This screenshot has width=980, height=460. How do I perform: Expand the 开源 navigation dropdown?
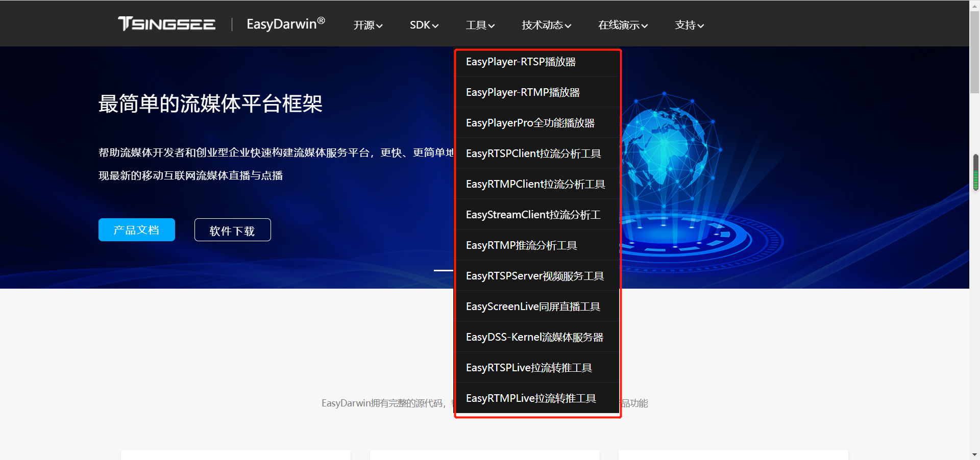point(367,25)
